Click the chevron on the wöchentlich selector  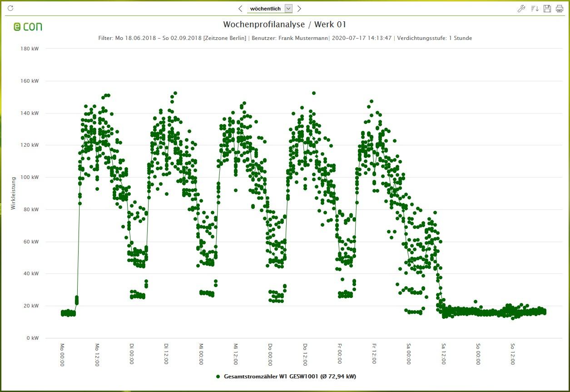(288, 8)
